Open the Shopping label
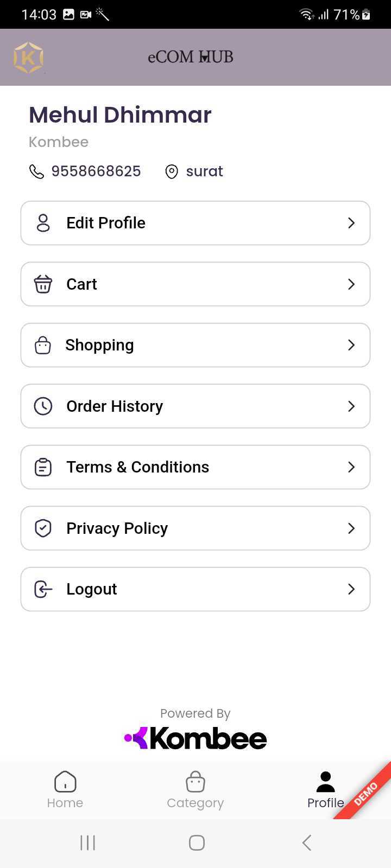 click(x=99, y=346)
